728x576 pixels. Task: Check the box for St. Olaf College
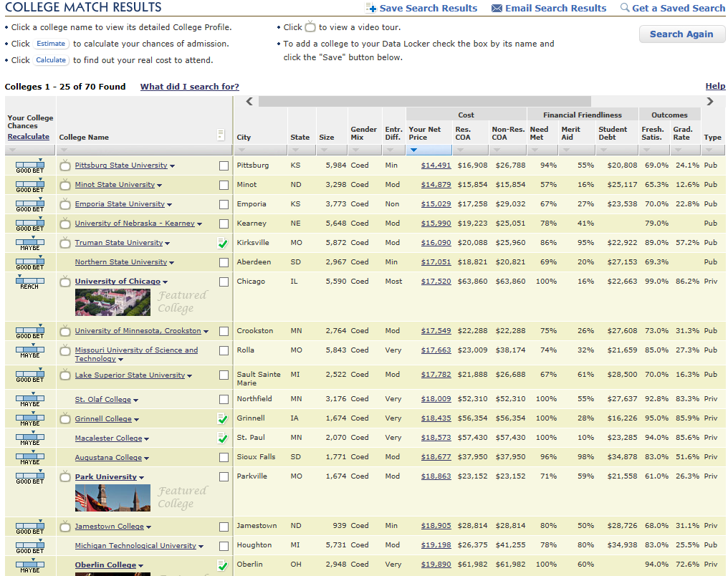pyautogui.click(x=224, y=399)
